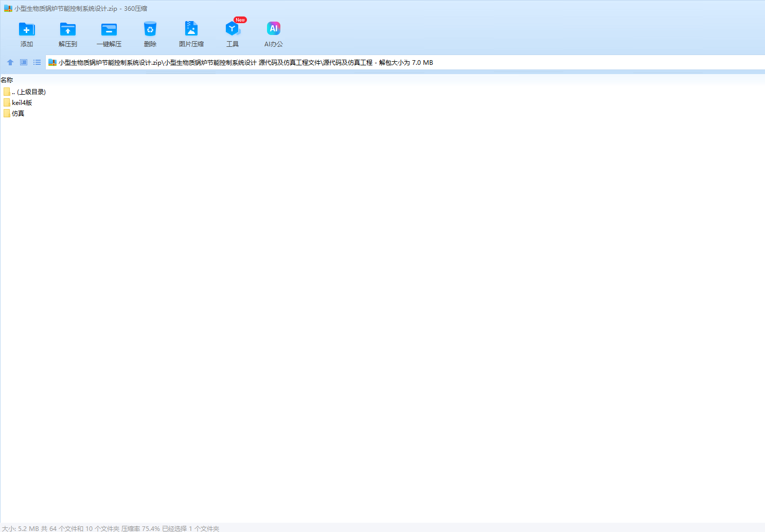This screenshot has width=765, height=532.
Task: Open the 工具 (Tools) icon
Action: coord(233,29)
